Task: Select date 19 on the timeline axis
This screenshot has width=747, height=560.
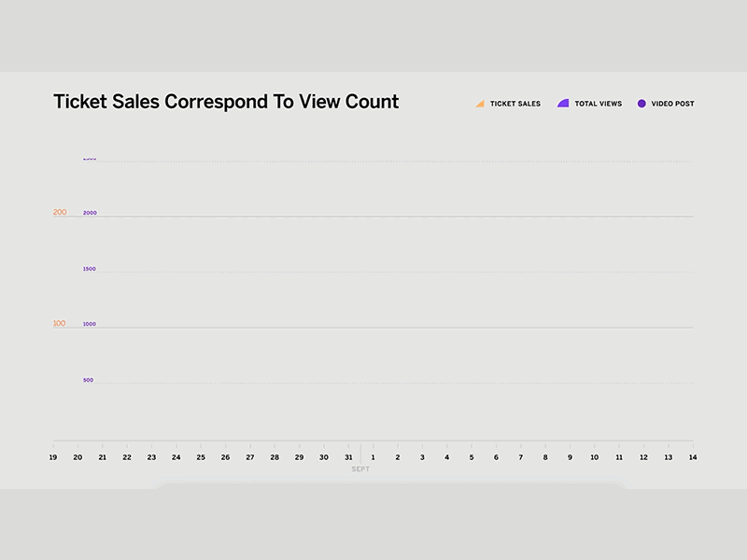Action: [53, 457]
